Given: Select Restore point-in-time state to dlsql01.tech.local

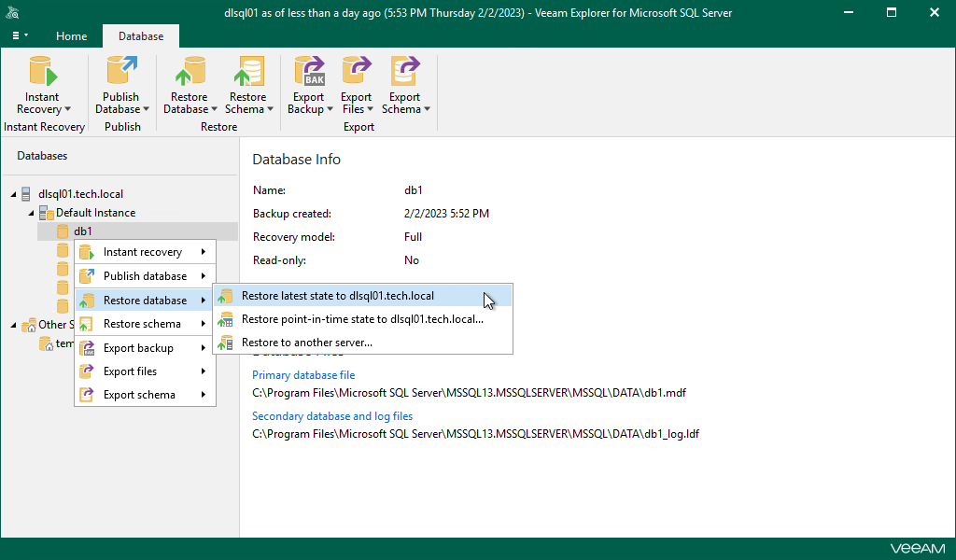Looking at the screenshot, I should [x=363, y=319].
